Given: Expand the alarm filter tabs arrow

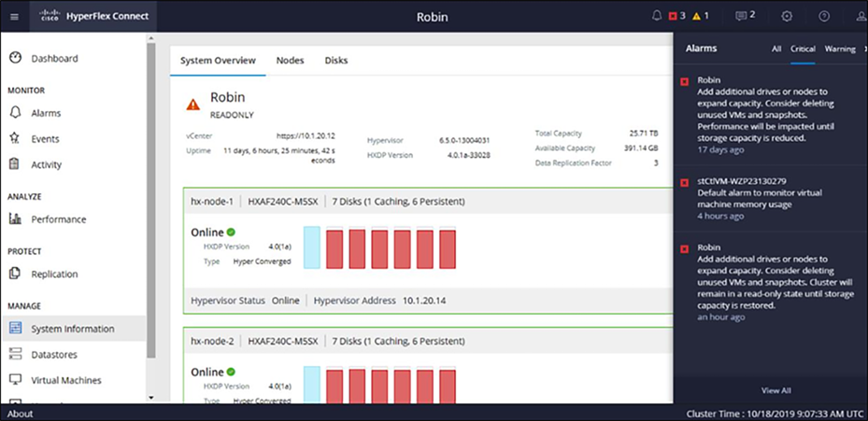Looking at the screenshot, I should (x=865, y=49).
